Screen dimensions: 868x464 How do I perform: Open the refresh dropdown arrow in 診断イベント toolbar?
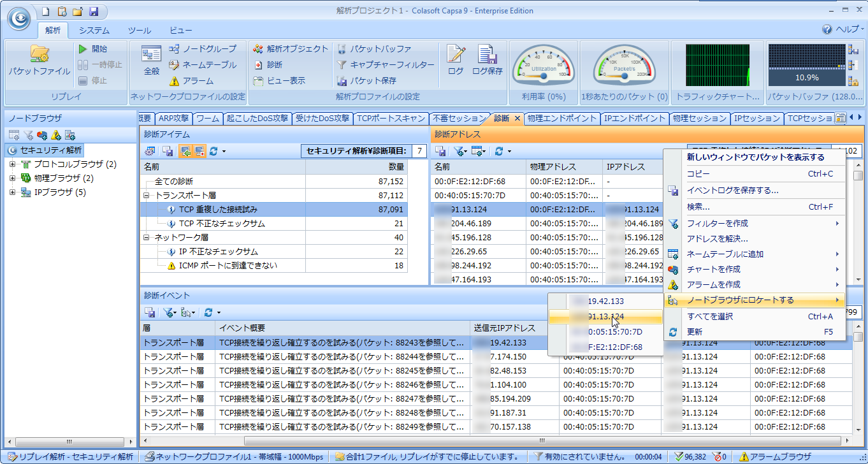coord(219,313)
